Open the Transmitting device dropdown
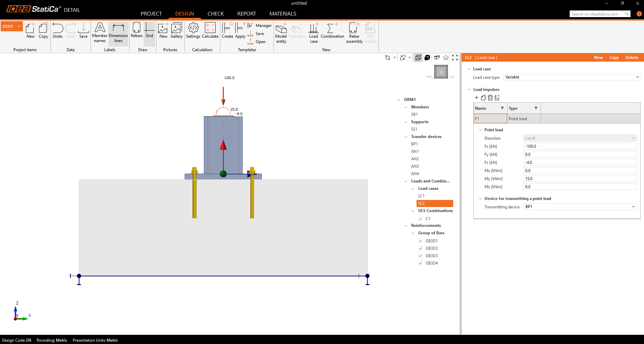The width and height of the screenshot is (644, 344). tap(580, 207)
